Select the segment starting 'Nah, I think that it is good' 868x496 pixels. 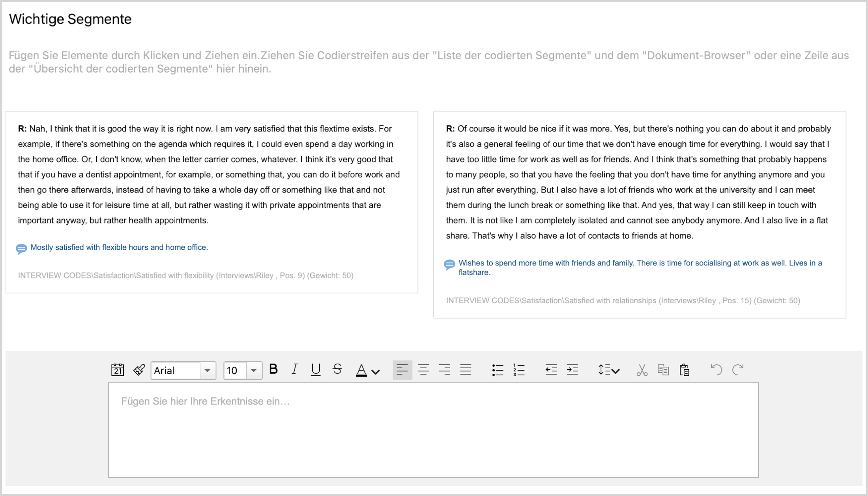[x=209, y=174]
